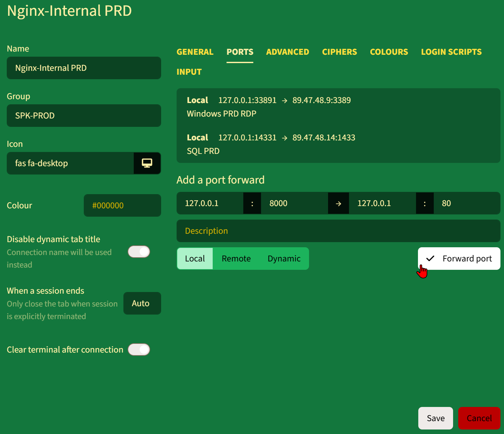Click the source port field 8000
The width and height of the screenshot is (504, 434).
point(295,203)
